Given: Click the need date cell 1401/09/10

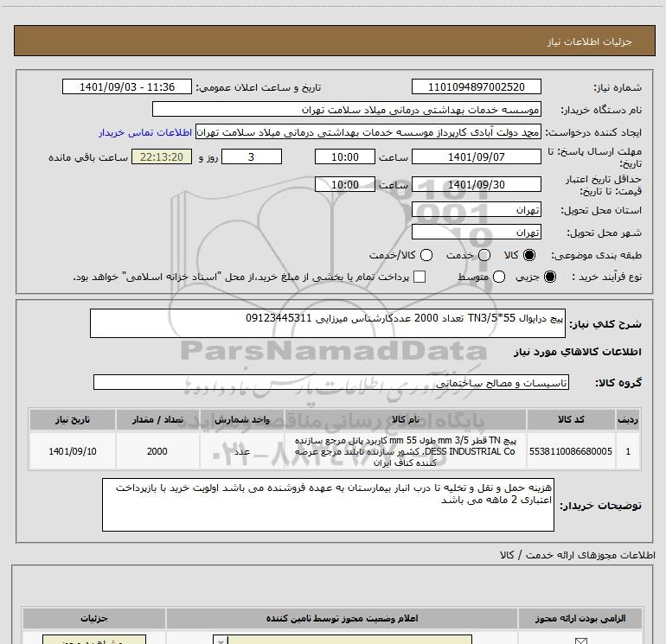Looking at the screenshot, I should click(x=72, y=451).
